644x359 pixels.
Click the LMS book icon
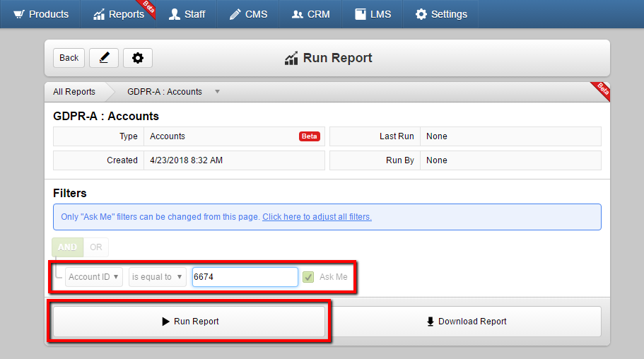(361, 14)
